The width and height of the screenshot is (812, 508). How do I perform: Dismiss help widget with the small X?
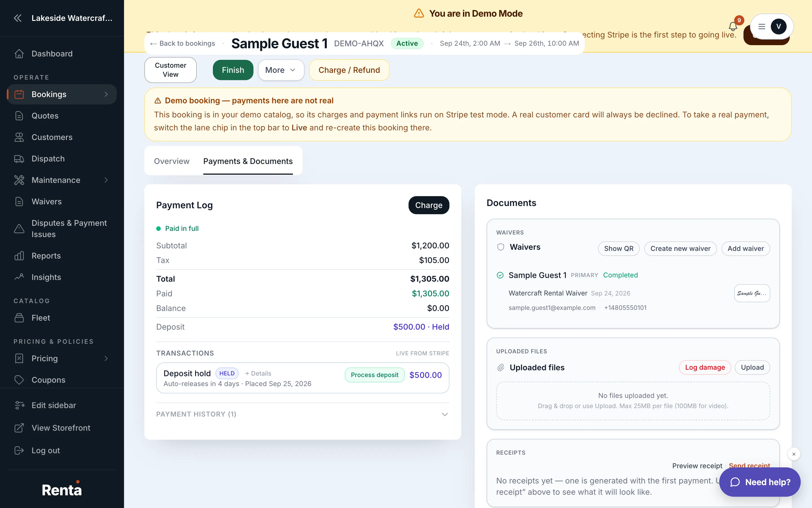794,454
